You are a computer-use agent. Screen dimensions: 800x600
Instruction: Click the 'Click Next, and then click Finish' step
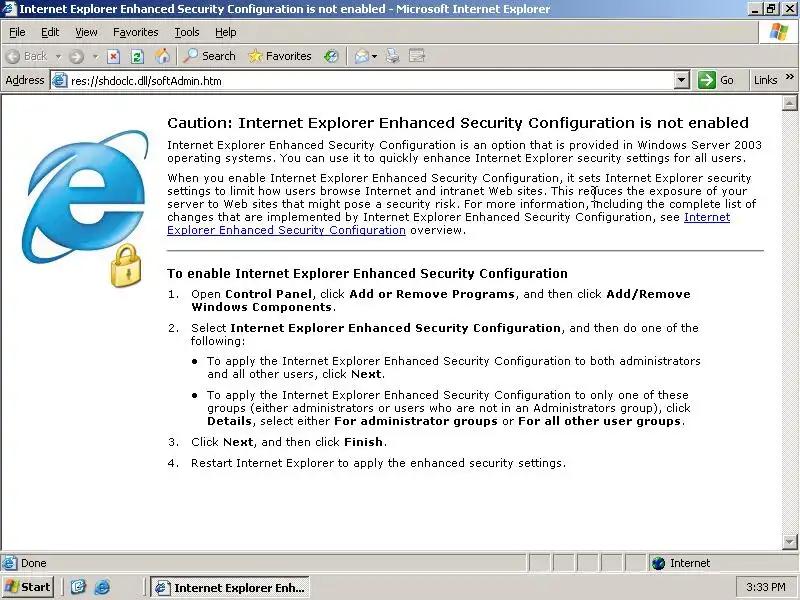tap(289, 442)
